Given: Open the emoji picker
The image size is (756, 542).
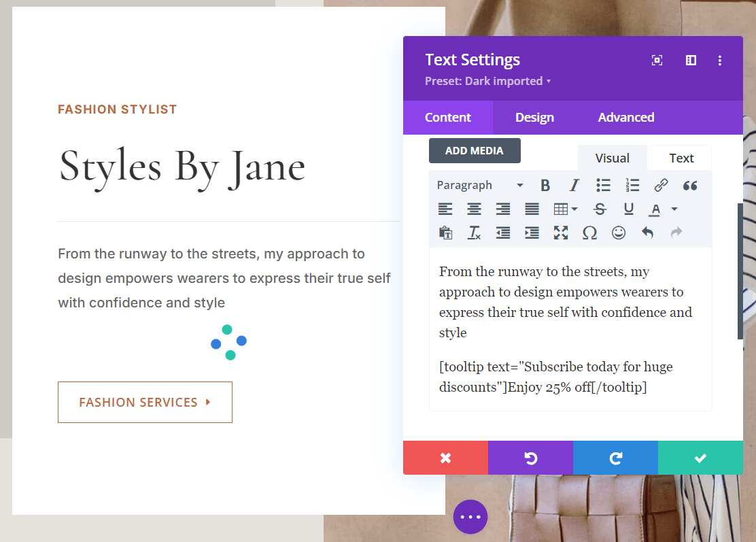Looking at the screenshot, I should point(619,233).
